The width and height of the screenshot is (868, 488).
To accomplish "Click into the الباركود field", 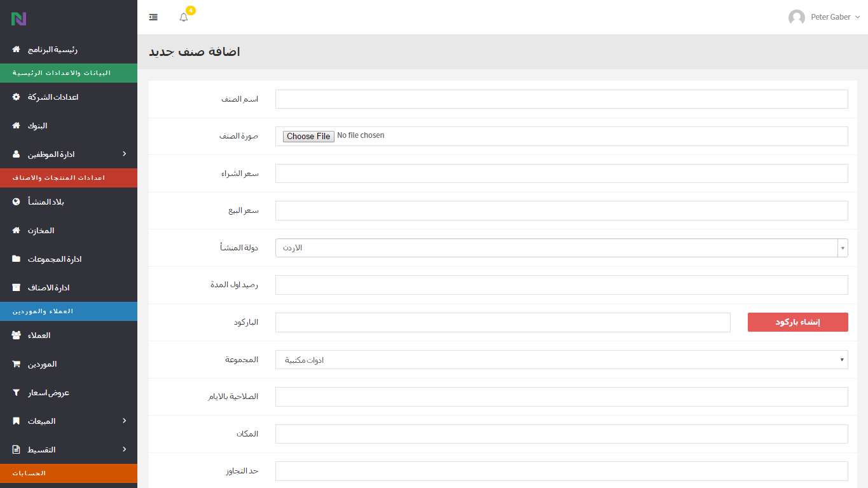I will click(503, 322).
